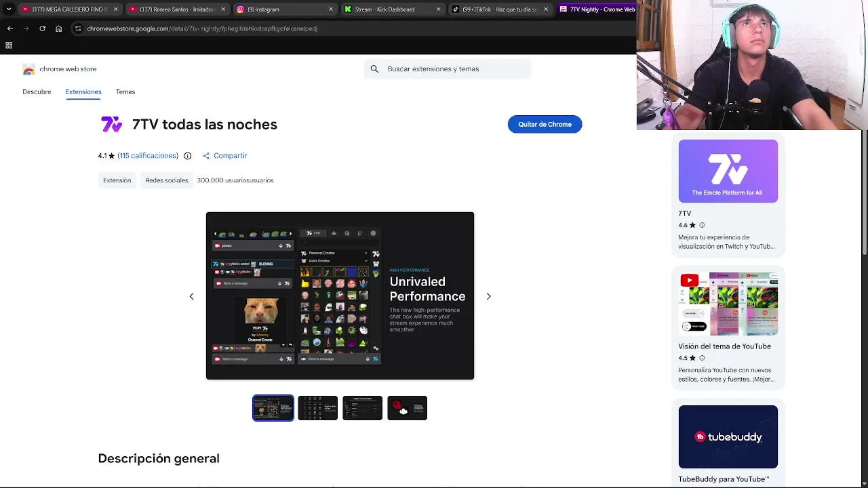Close the MEGA CALLEJERO FINO tab

pos(115,9)
